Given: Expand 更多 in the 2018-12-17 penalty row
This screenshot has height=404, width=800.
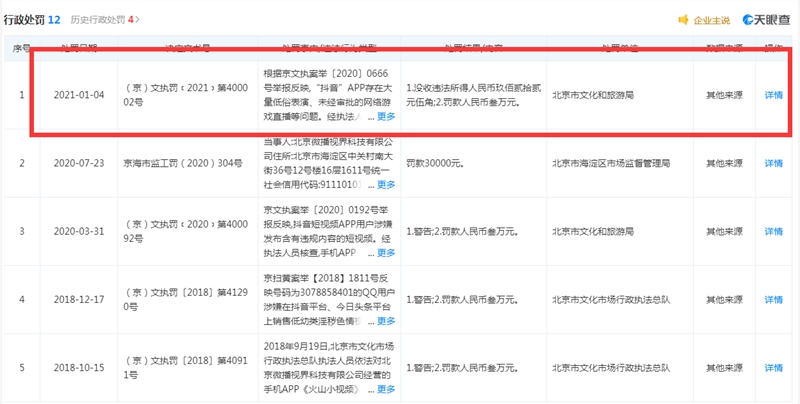Looking at the screenshot, I should click(386, 322).
